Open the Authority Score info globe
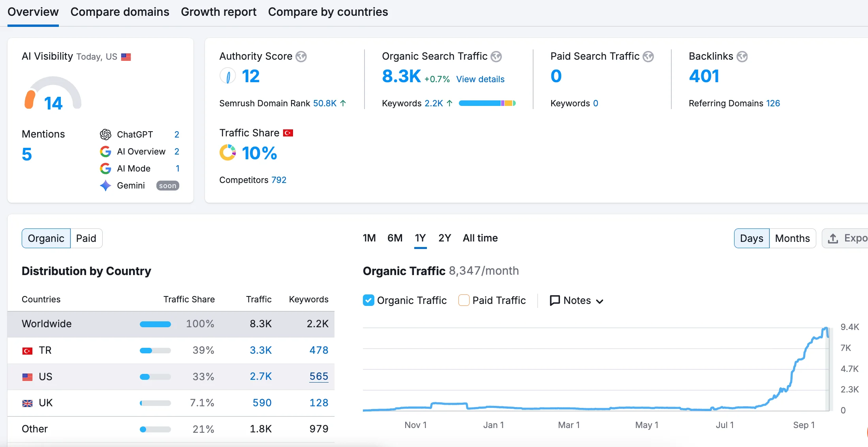Screen dimensions: 868x447 301,57
